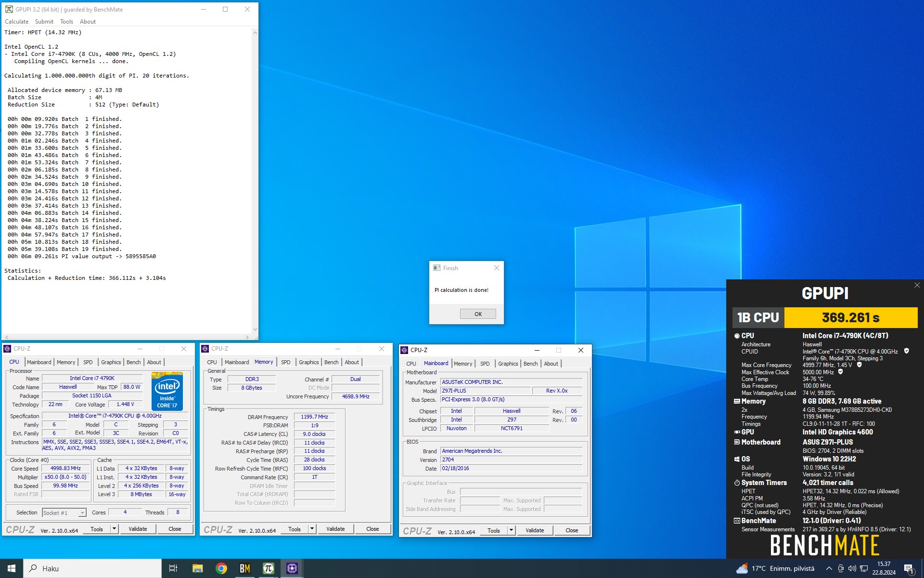Viewport: 924px width, 578px height.
Task: Open Task View in the taskbar
Action: click(x=173, y=568)
